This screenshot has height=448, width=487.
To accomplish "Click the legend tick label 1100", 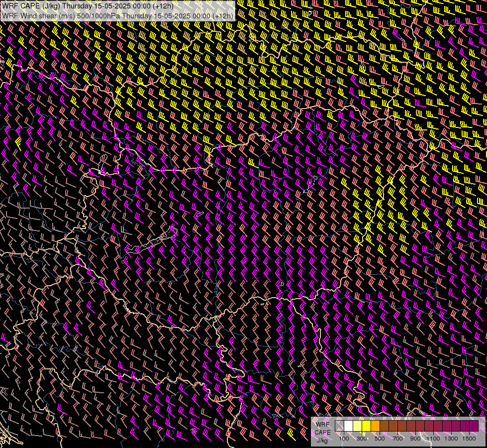I will [433, 439].
